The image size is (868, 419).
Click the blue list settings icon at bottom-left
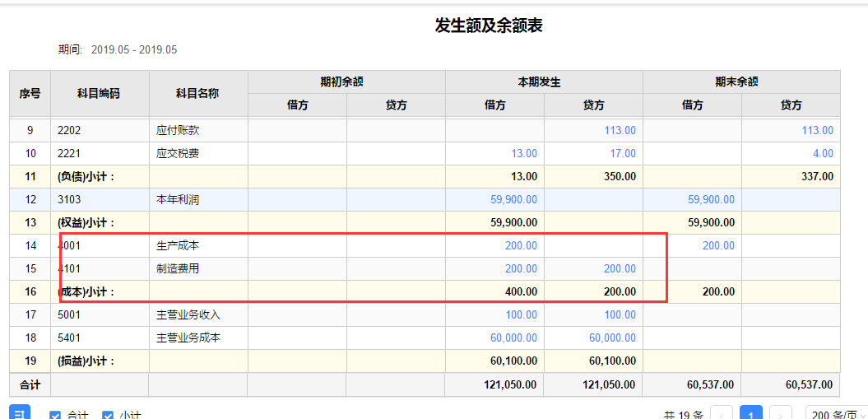[x=21, y=413]
